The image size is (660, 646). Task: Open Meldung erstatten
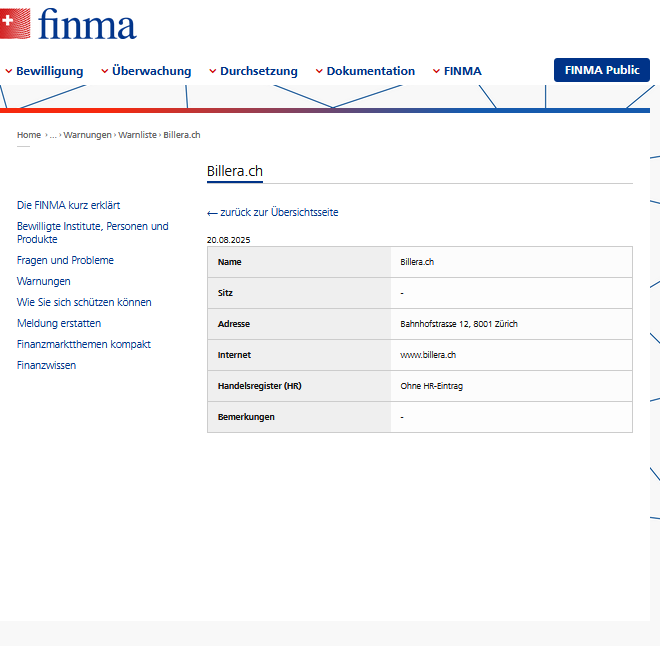(59, 323)
